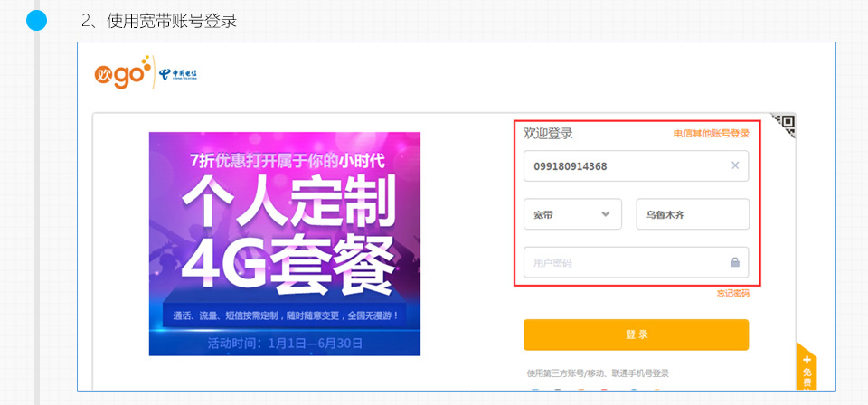Clear the account number with X icon

(x=735, y=165)
